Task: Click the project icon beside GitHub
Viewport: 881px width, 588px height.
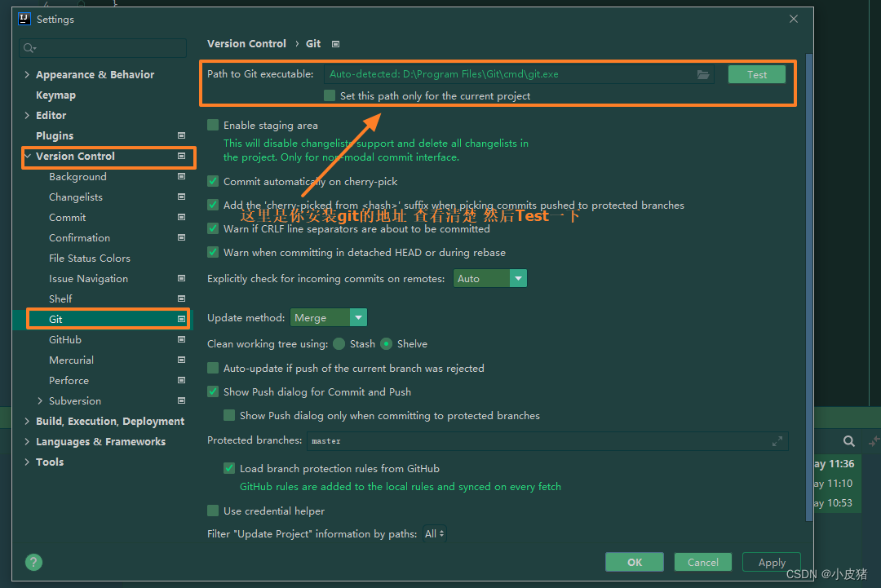Action: coord(181,339)
